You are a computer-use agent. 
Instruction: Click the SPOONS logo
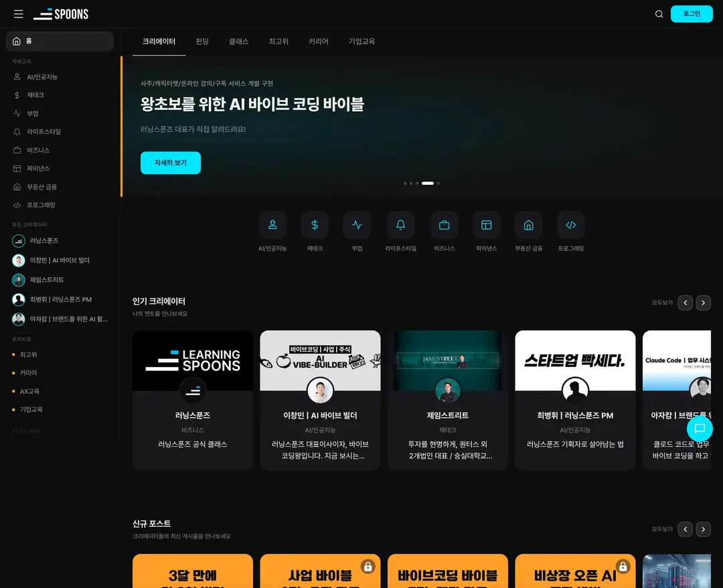point(61,14)
